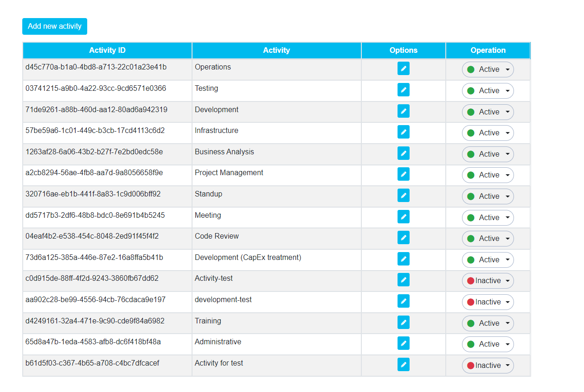584x392 pixels.
Task: Click the Business Analysis activity name
Action: 225,152
